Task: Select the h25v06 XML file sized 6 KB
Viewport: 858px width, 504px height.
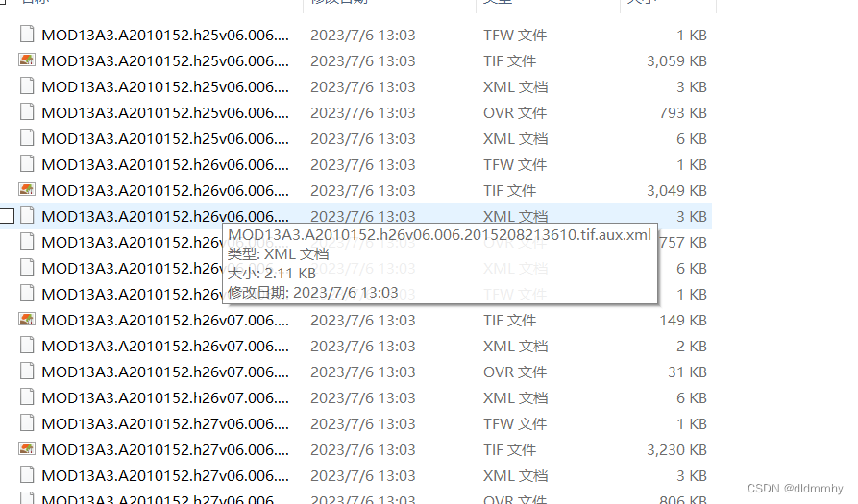Action: (x=355, y=138)
